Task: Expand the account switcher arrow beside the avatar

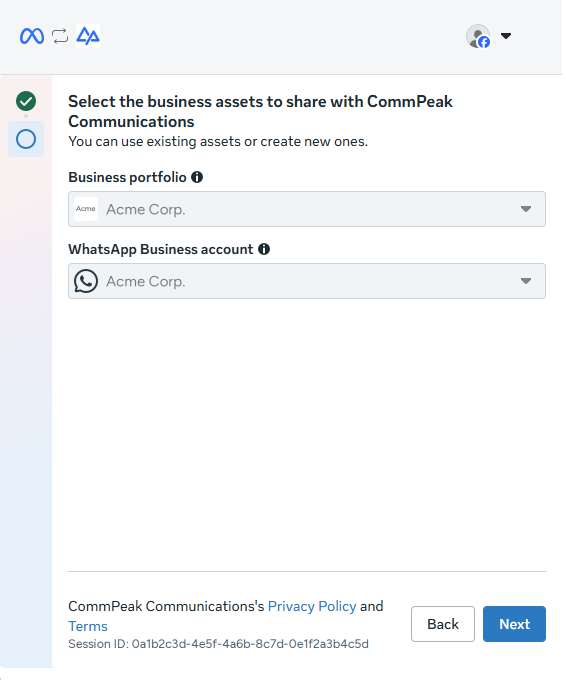Action: 506,36
